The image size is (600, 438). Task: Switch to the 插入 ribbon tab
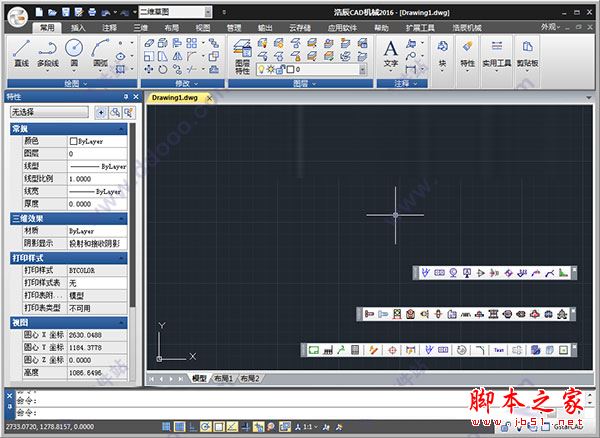78,28
